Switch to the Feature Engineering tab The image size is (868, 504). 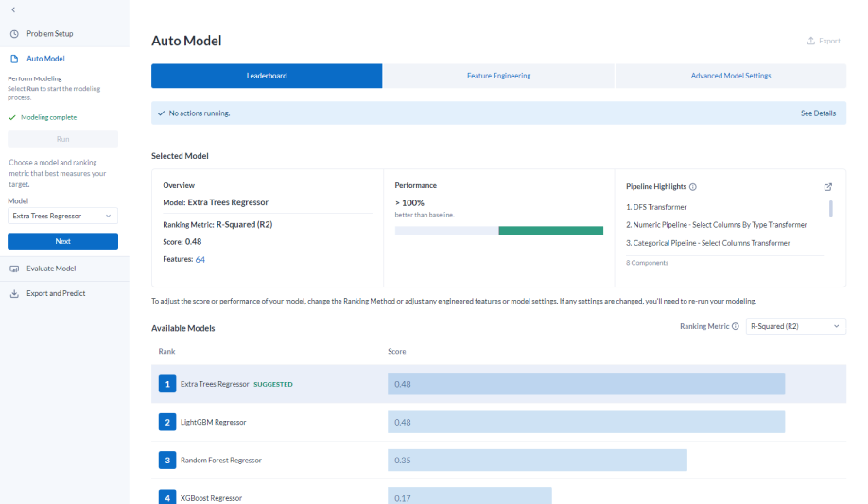498,76
